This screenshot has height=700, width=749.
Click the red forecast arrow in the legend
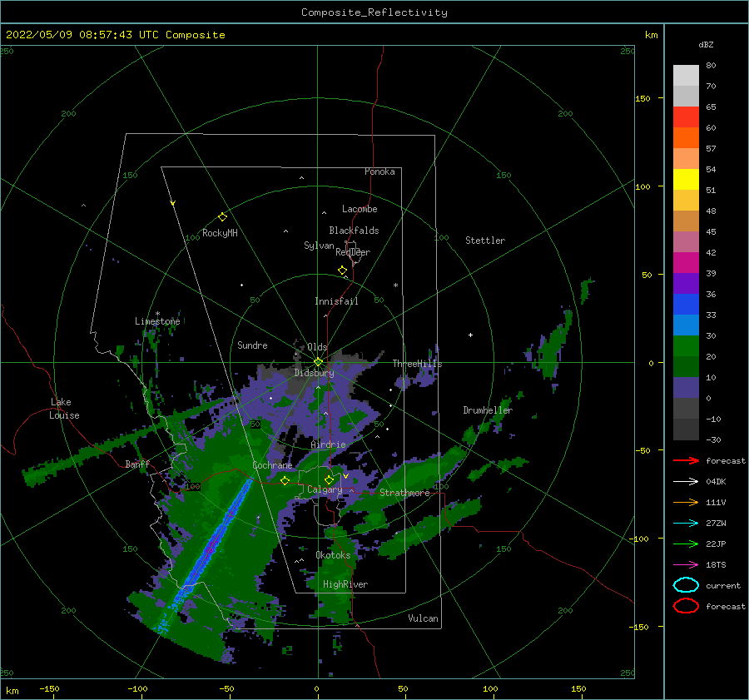tap(686, 460)
